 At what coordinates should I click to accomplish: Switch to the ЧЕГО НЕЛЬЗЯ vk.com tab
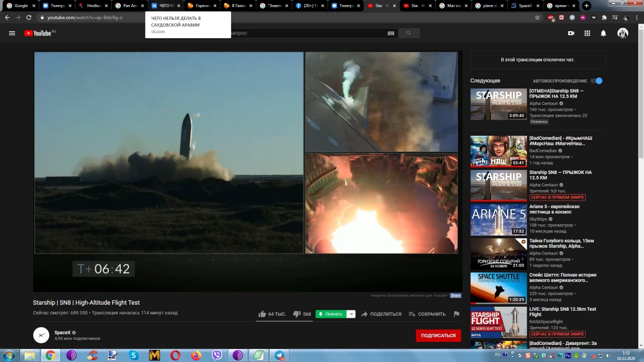pos(166,6)
